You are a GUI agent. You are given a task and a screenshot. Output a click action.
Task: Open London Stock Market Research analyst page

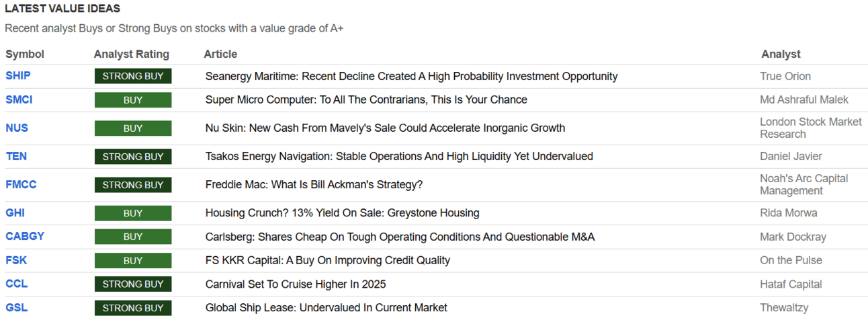point(810,128)
